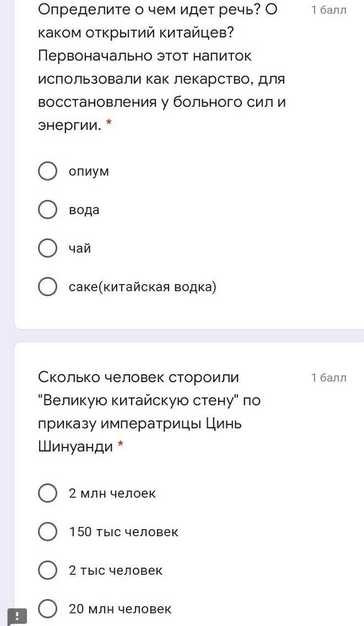Mark the 'чай' radio button

(47, 248)
